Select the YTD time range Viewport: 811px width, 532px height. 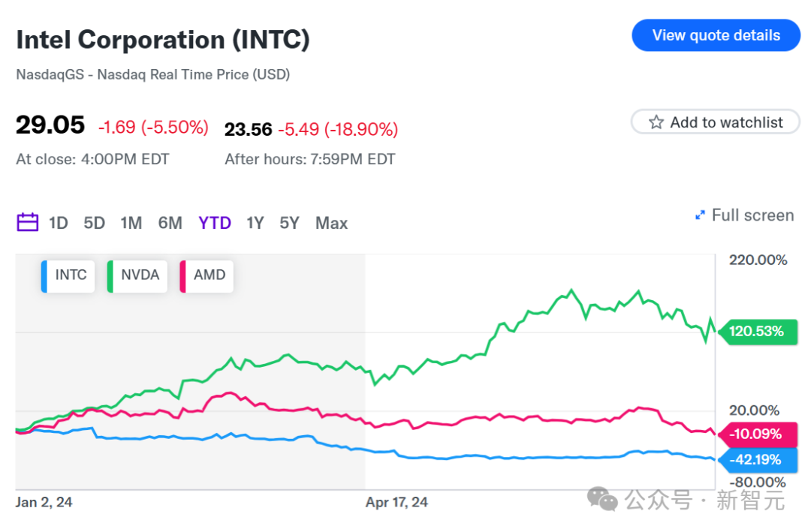(x=215, y=223)
